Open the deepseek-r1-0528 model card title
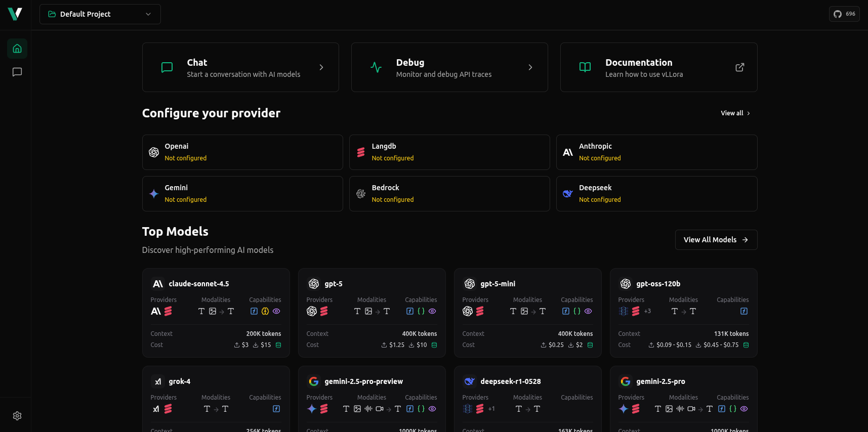 point(511,381)
